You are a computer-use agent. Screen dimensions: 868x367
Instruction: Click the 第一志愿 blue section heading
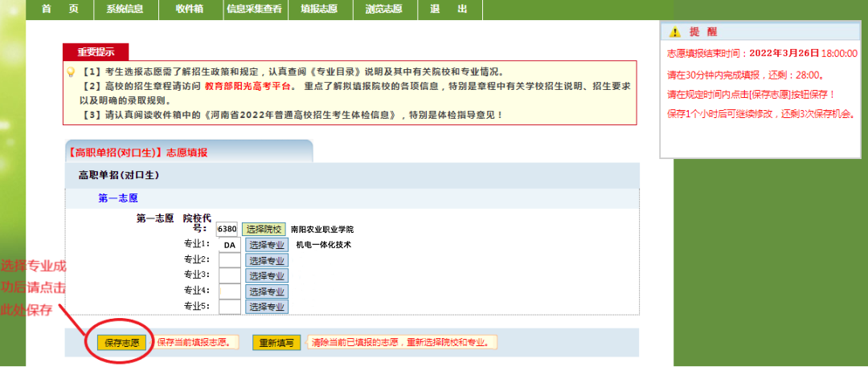point(118,198)
